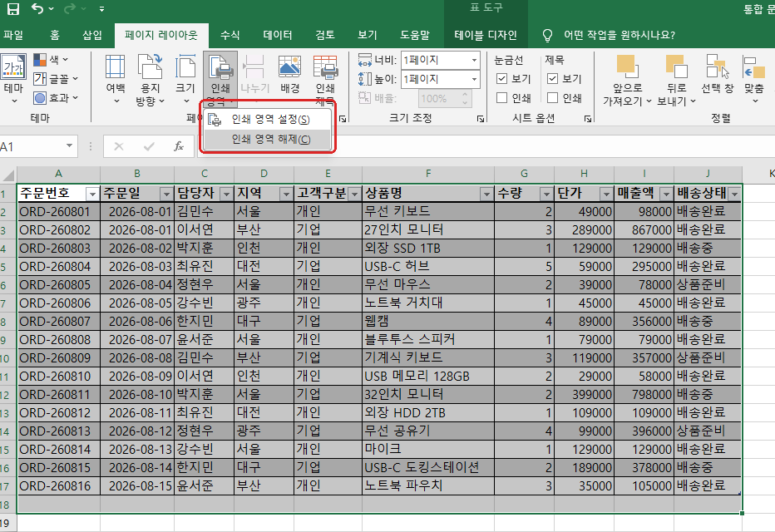Switch to the Data (데이터) tab
Screen dimensions: 775x532
277,35
